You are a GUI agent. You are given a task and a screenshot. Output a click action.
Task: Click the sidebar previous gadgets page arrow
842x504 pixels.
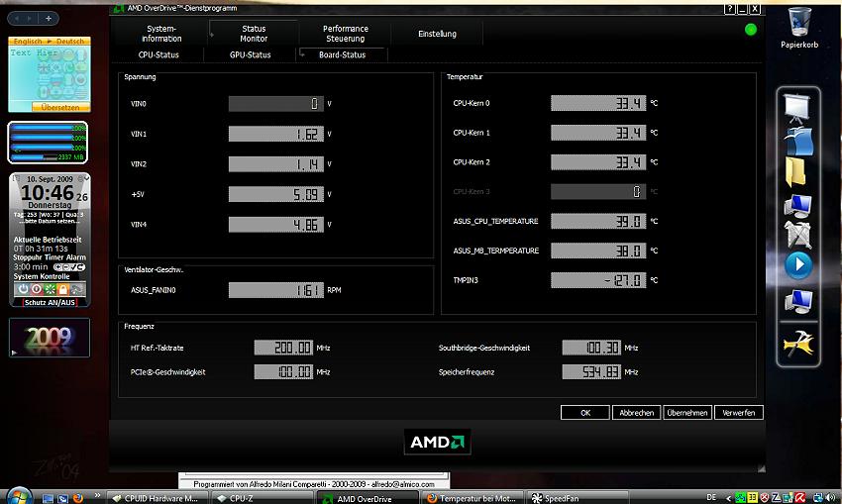coord(17,18)
